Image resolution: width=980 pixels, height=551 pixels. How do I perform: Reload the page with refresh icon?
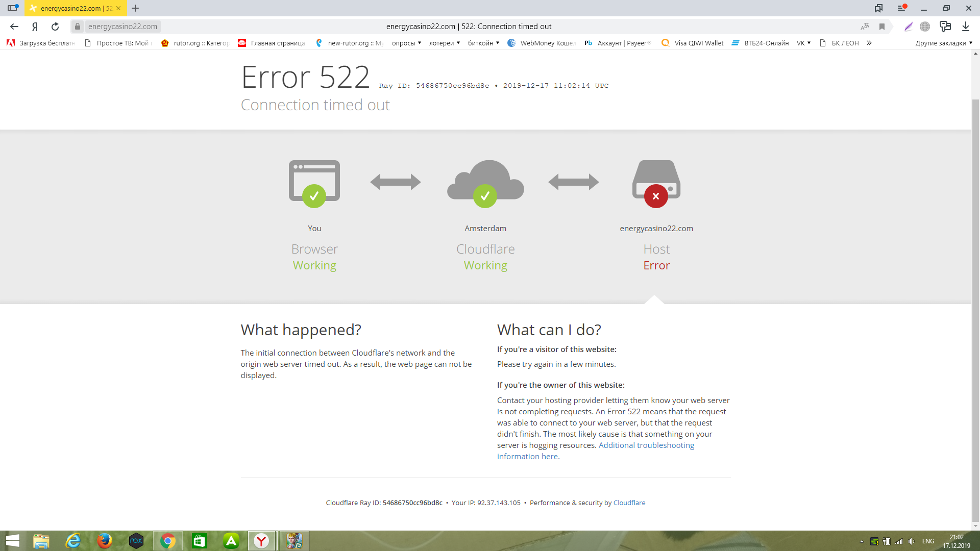55,27
